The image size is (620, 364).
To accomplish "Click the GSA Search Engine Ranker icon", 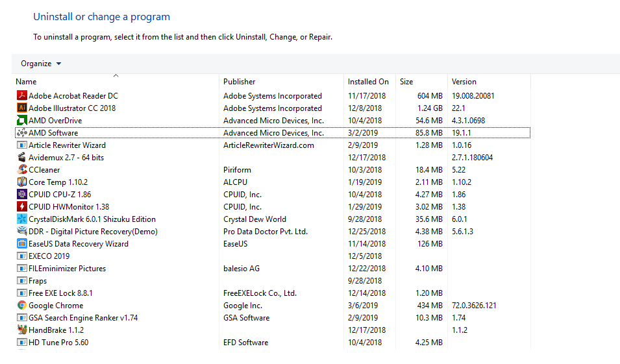I will (x=21, y=318).
